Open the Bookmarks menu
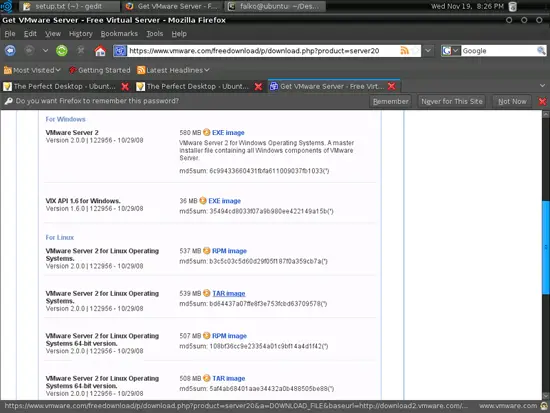550x413 pixels. [119, 34]
